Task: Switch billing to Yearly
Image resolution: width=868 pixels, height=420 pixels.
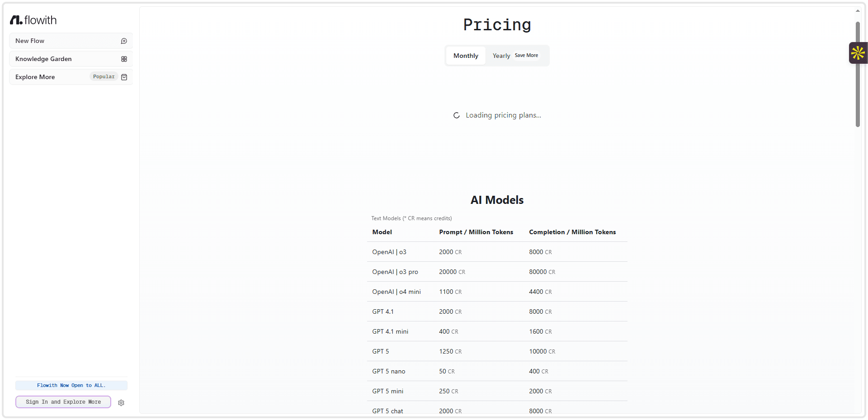Action: (x=501, y=56)
